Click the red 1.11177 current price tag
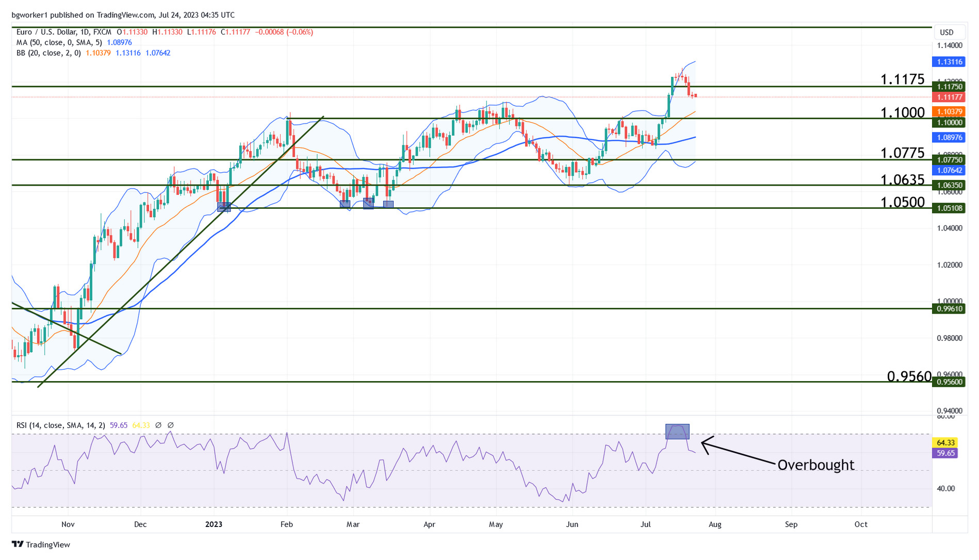979x560 pixels. [949, 97]
